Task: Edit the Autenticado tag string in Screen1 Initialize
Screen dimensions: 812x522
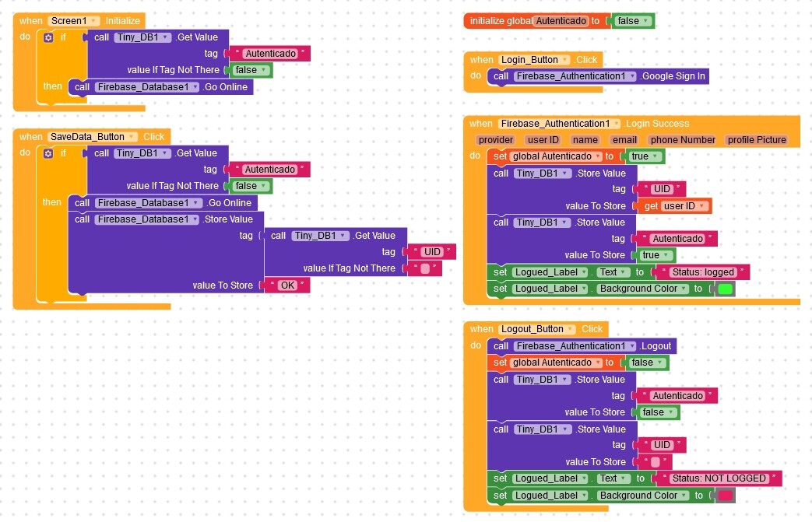Action: (270, 53)
